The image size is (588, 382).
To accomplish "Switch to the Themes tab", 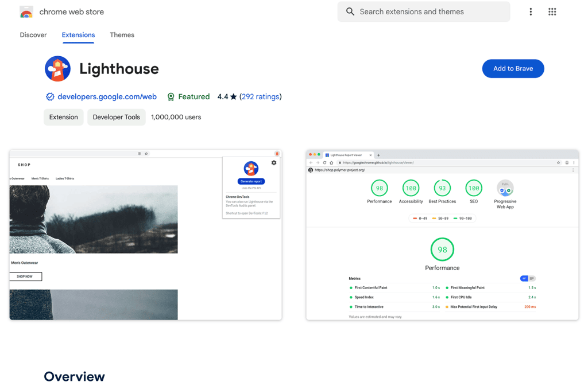I will click(122, 35).
